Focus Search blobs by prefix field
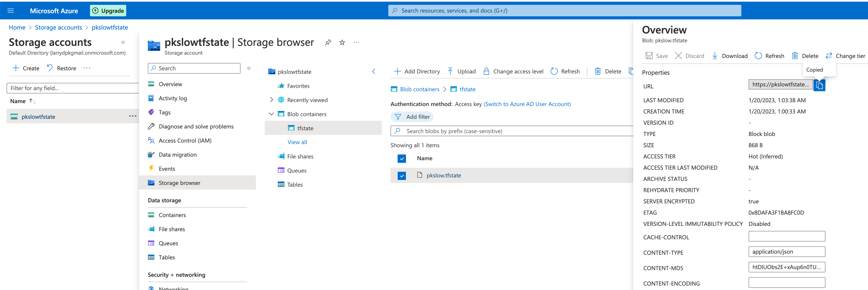 pyautogui.click(x=512, y=131)
